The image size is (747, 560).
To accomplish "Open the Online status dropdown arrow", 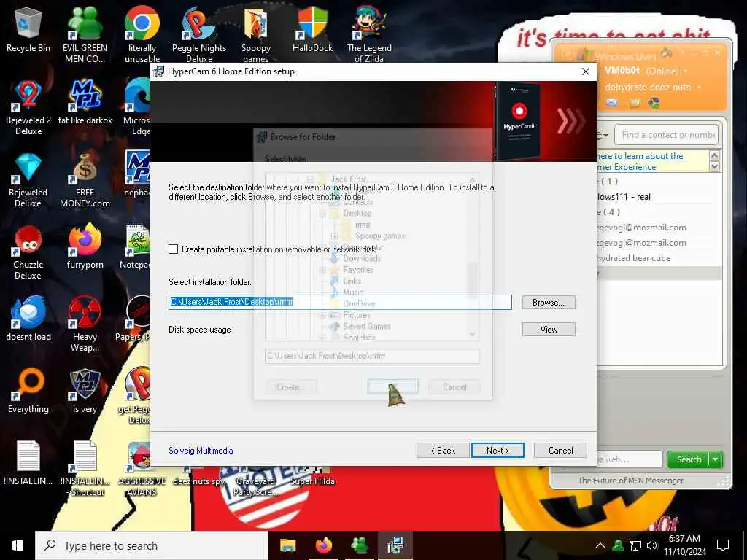I will [x=686, y=71].
